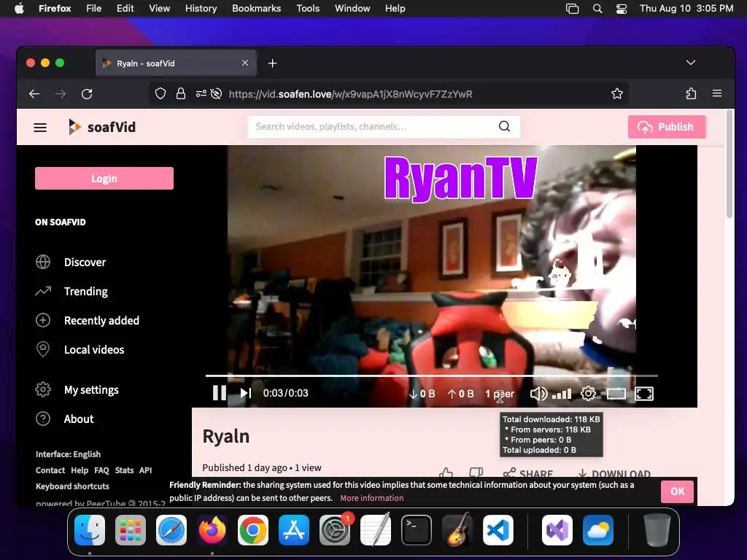Click the SHARE button
Screen dimensions: 747x560
(528, 472)
